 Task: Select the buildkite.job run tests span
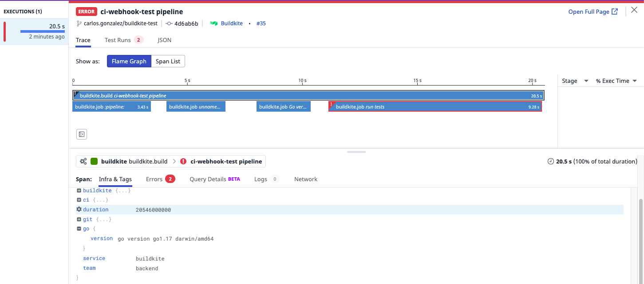pyautogui.click(x=435, y=107)
